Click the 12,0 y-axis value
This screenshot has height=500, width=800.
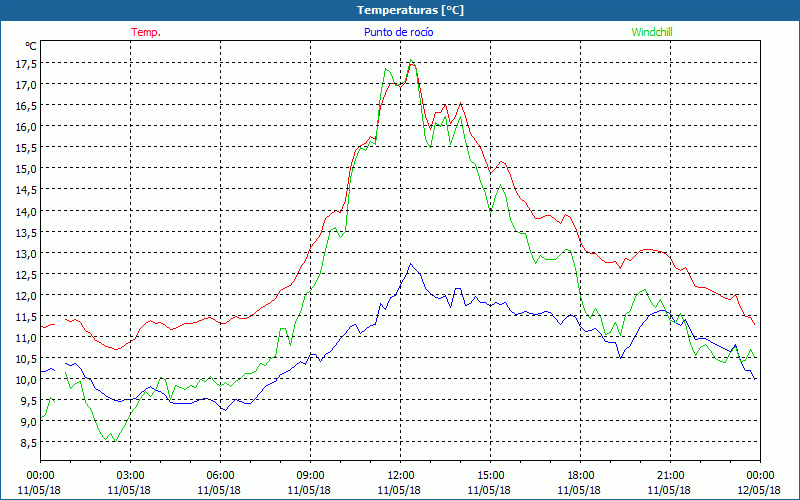(x=27, y=295)
